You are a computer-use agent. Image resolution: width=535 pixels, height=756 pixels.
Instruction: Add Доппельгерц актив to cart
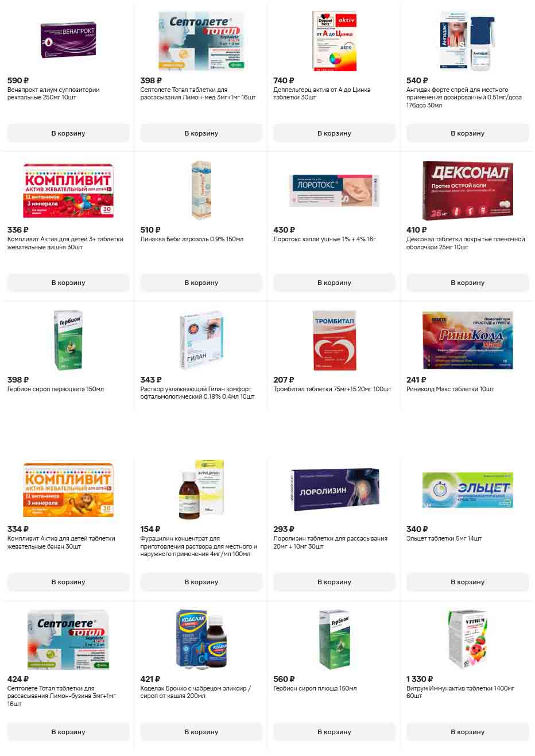[x=335, y=133]
